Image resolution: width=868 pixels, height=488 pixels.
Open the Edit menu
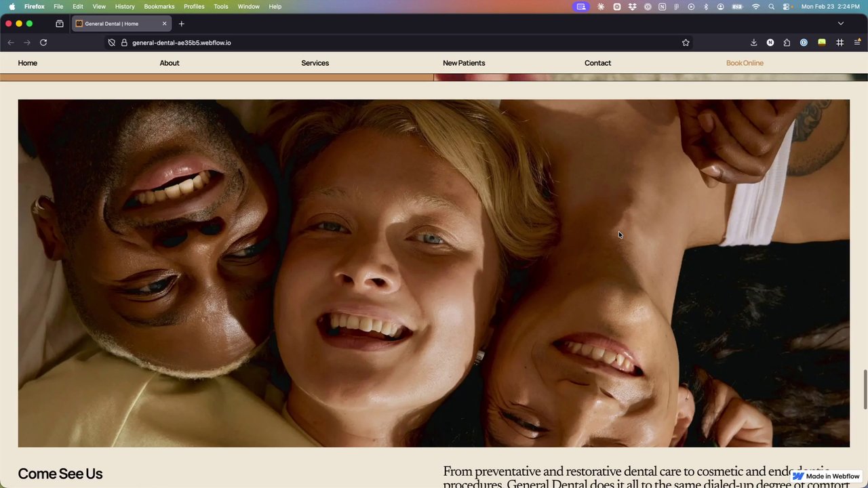click(78, 6)
